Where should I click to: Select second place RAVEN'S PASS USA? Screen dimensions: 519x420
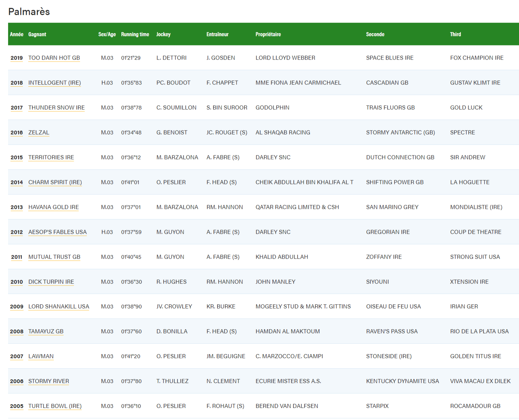tap(392, 332)
